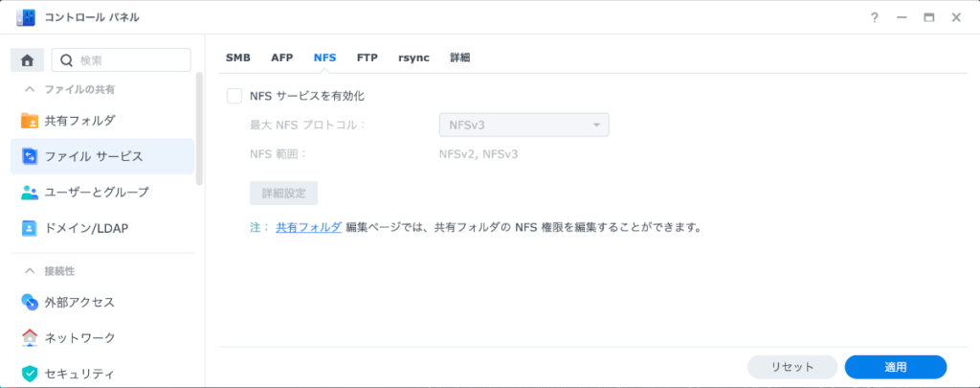Open 外部アクセス icon in sidebar
Screen dimensions: 980x388
[30, 303]
